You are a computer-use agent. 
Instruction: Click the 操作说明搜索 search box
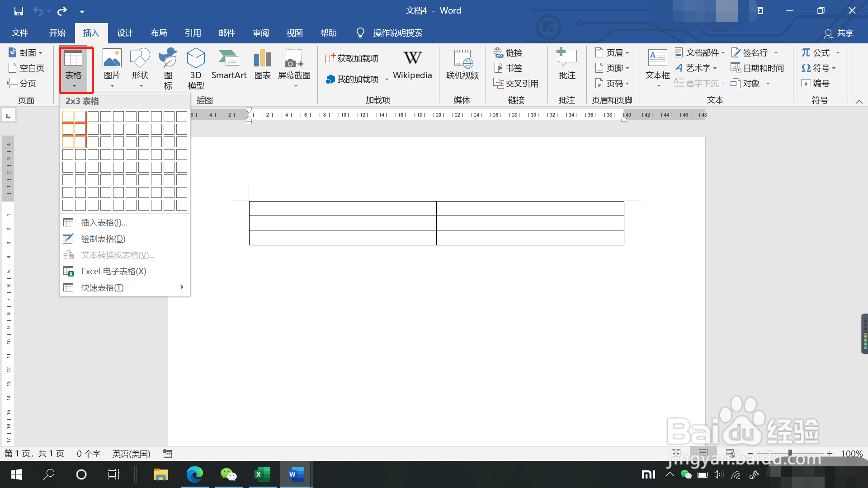tap(390, 33)
